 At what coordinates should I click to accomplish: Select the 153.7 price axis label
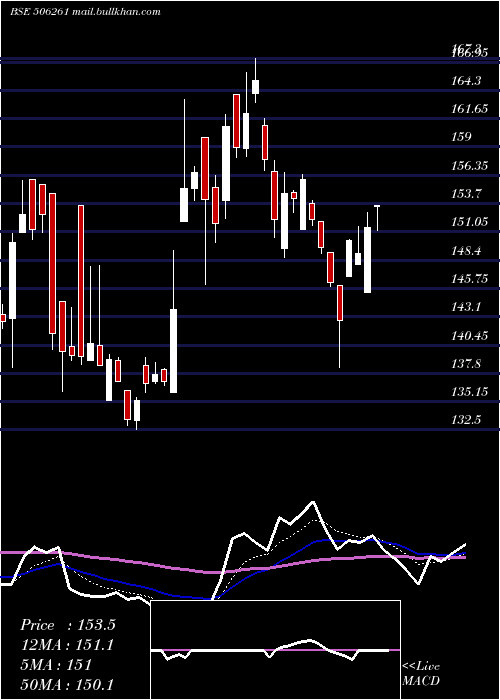[x=467, y=194]
